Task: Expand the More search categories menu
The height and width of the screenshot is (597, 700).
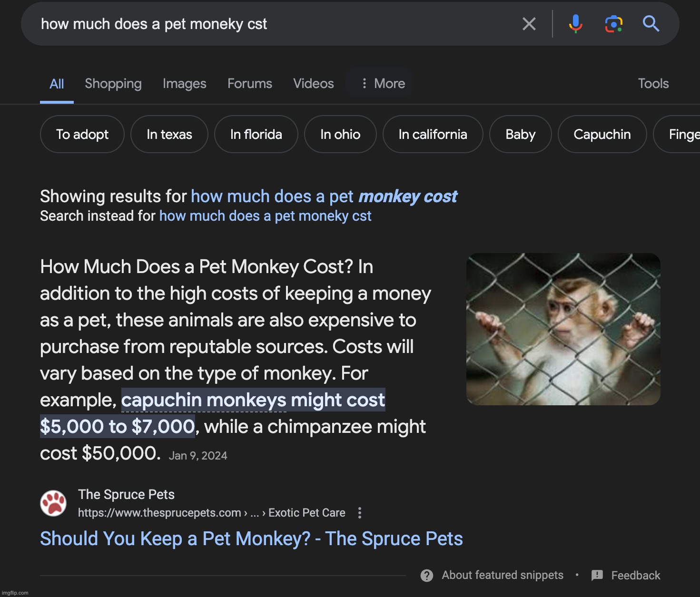Action: point(383,84)
